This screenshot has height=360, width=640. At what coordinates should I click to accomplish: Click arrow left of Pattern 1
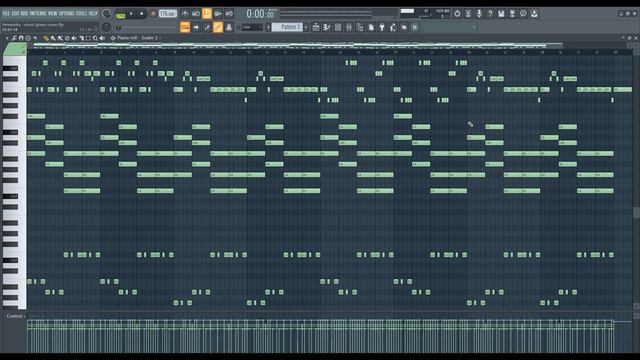(x=268, y=27)
